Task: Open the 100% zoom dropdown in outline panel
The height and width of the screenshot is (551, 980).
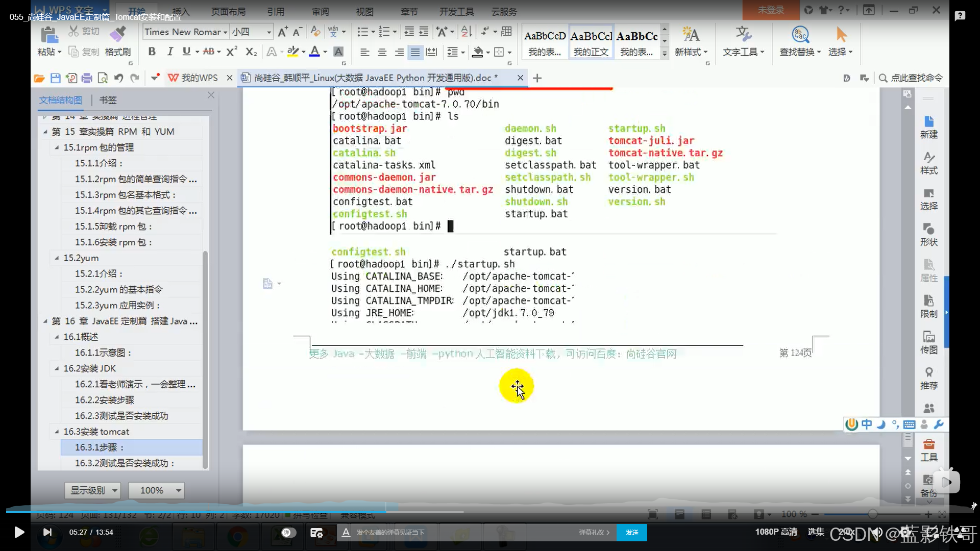Action: [156, 490]
